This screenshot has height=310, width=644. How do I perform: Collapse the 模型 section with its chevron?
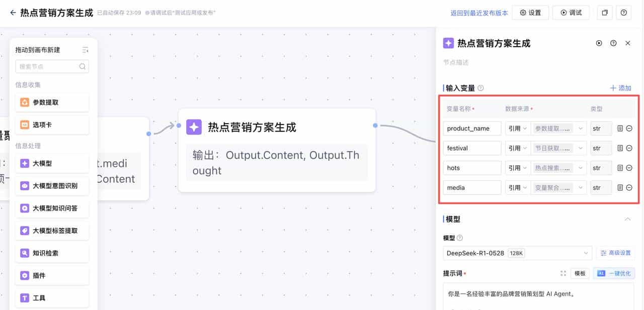627,219
